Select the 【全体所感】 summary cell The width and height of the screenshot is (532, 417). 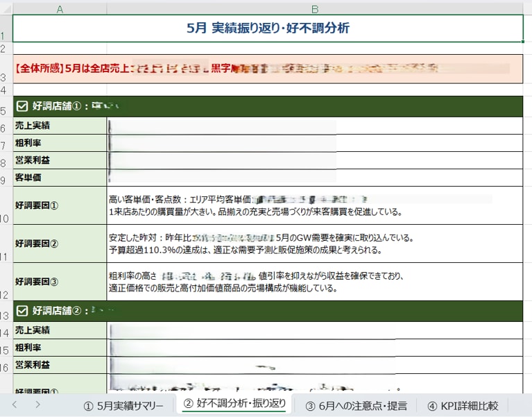268,69
